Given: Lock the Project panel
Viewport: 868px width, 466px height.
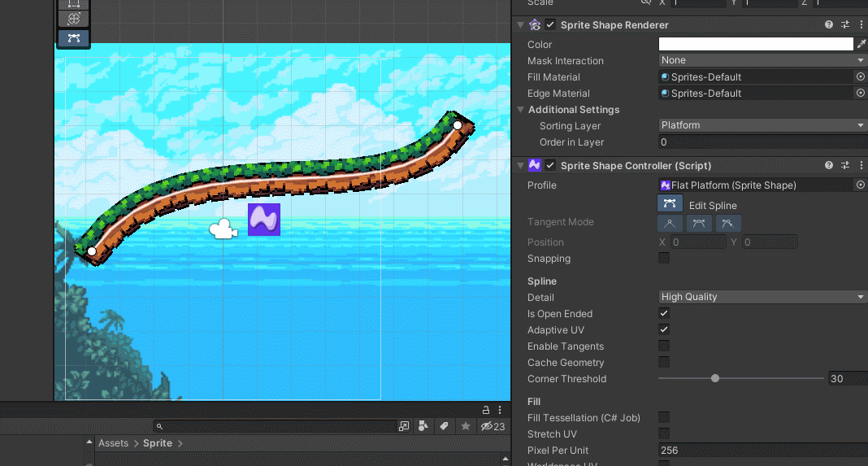Looking at the screenshot, I should [485, 410].
